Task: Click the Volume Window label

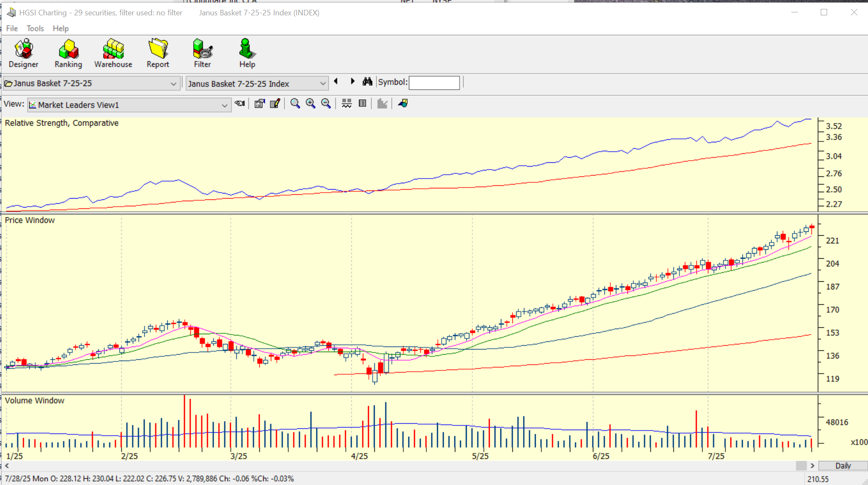Action: coord(34,400)
